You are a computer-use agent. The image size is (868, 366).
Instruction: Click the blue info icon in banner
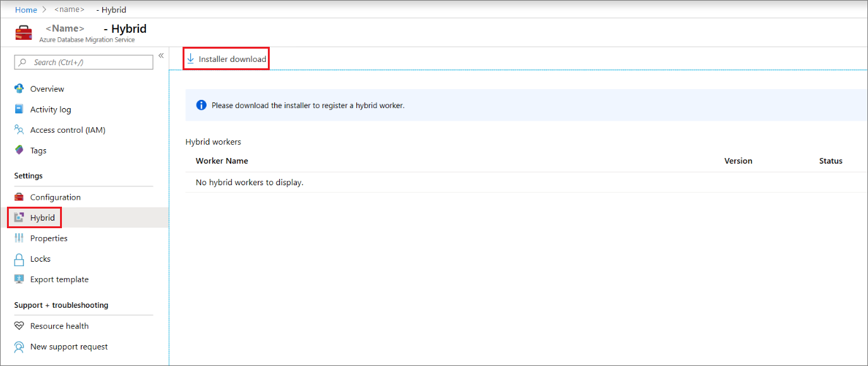(201, 105)
